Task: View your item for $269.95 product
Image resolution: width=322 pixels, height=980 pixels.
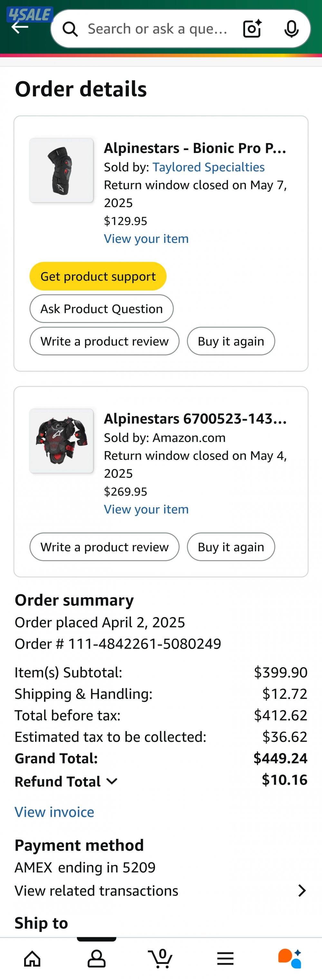Action: 146,509
